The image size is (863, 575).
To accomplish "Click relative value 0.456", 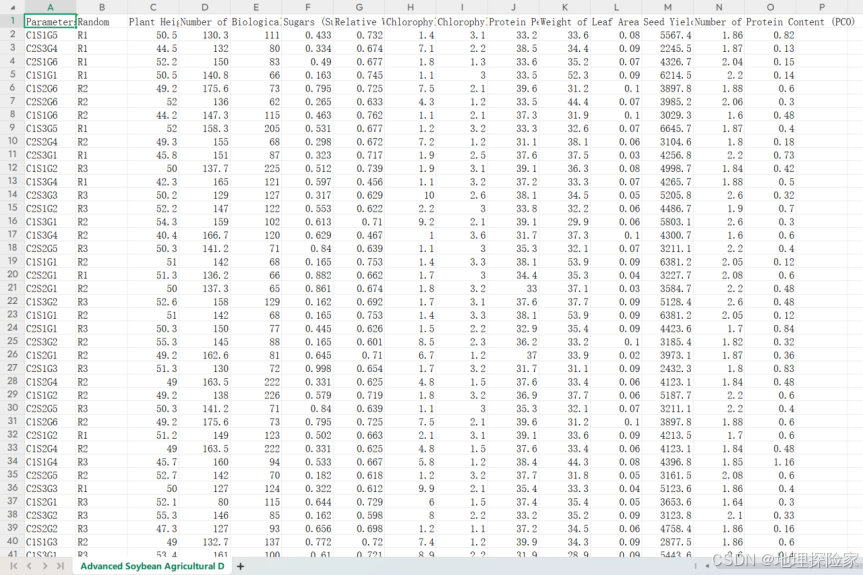I will [x=359, y=182].
